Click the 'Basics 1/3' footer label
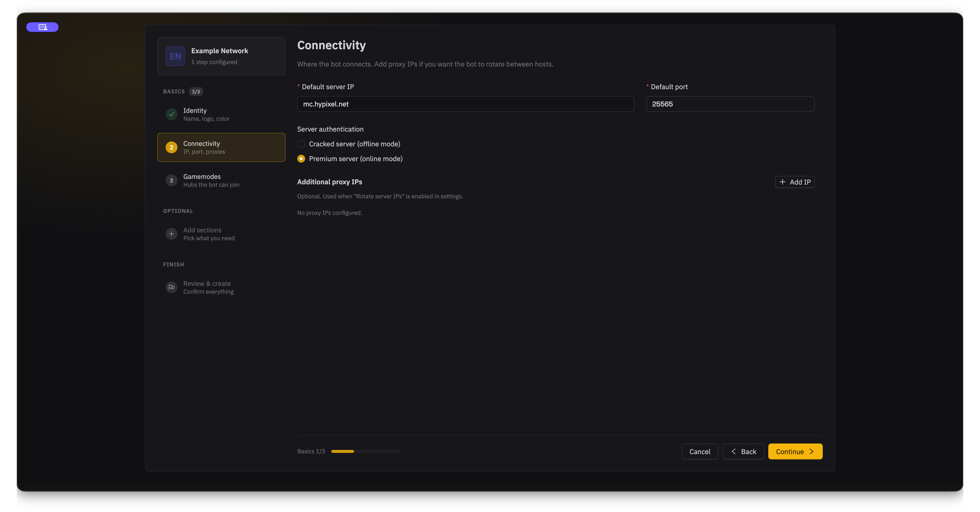Image resolution: width=980 pixels, height=512 pixels. coord(311,452)
